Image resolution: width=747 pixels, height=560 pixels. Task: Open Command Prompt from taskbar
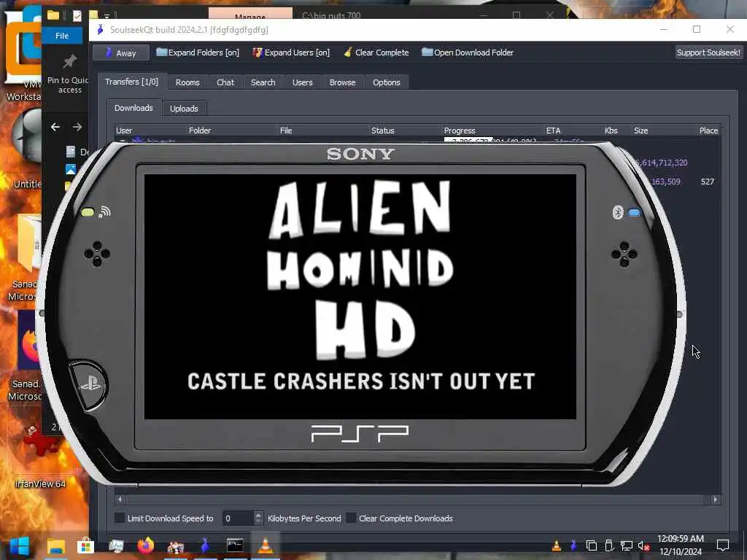click(235, 545)
